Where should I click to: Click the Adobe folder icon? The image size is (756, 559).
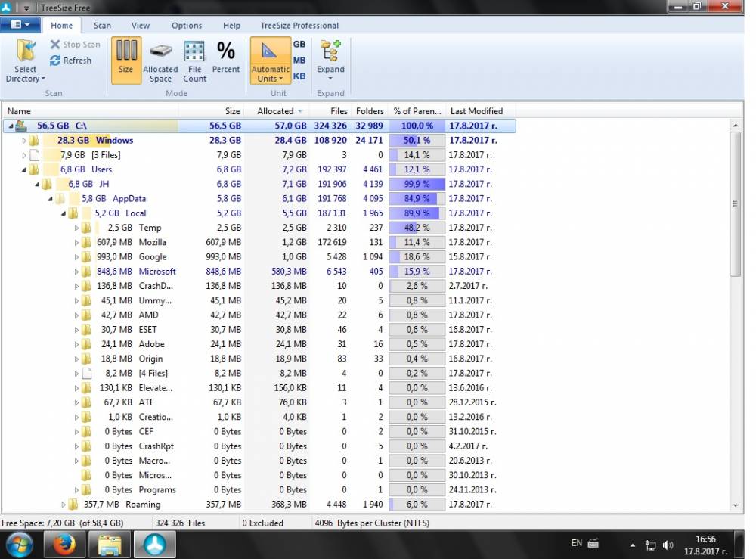click(86, 344)
